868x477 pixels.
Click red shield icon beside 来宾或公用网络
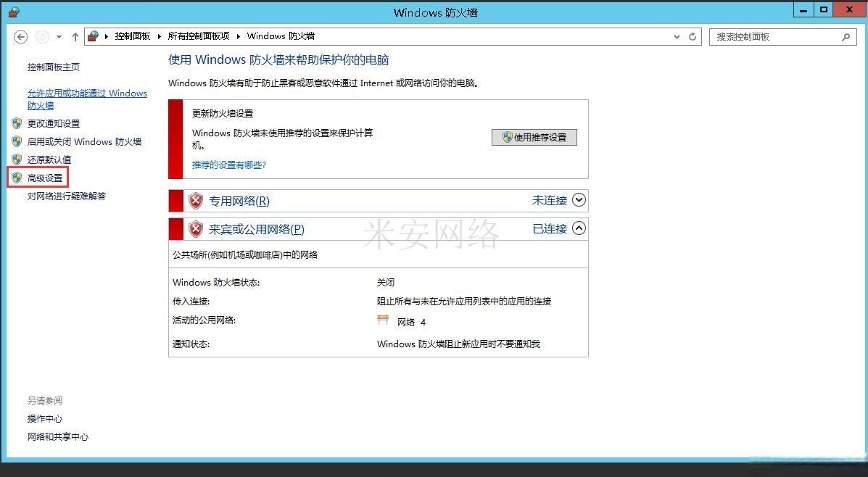pos(195,229)
